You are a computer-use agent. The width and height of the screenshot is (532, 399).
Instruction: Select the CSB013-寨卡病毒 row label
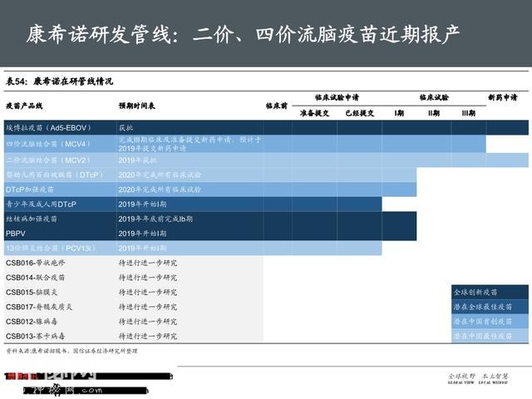35,336
